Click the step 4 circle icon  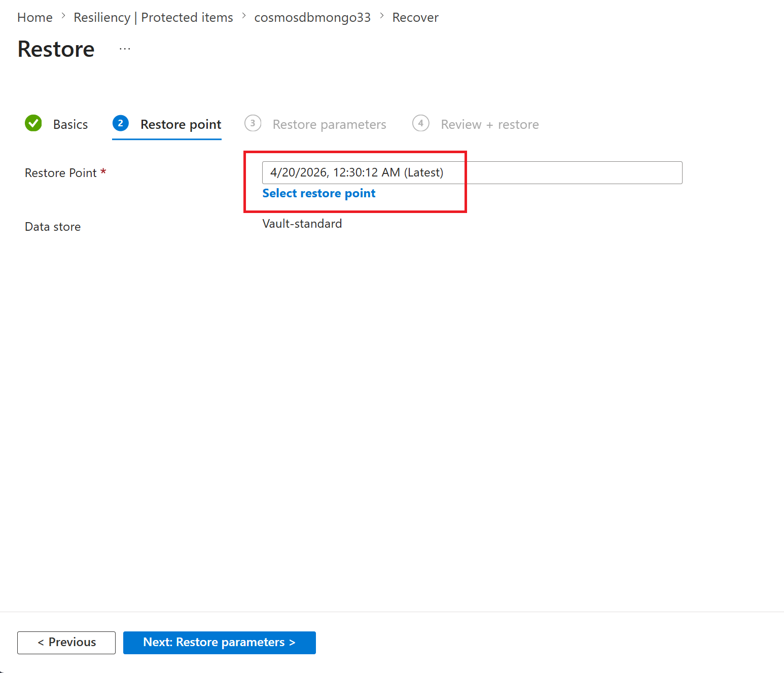pos(421,123)
